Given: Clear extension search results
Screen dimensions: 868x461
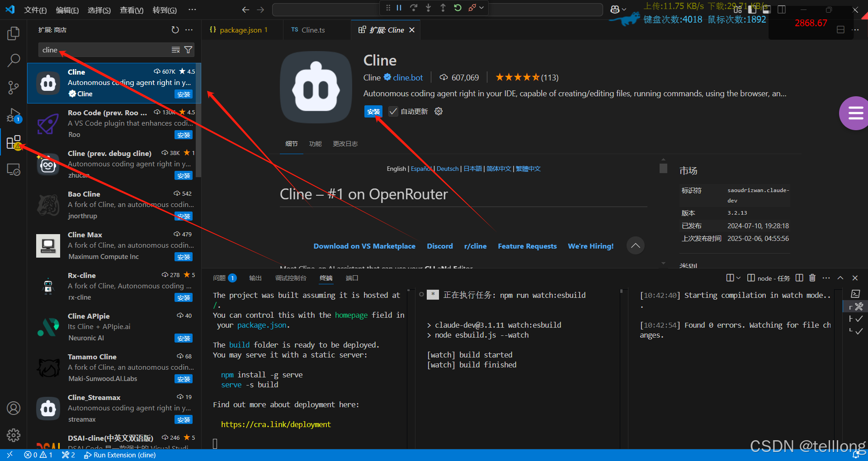Looking at the screenshot, I should coord(175,50).
